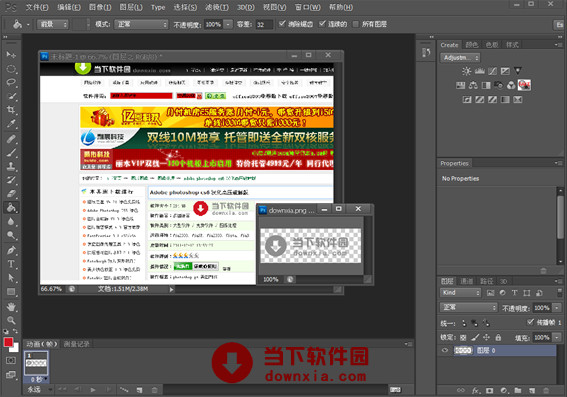Click the pattern swatch box in options bar
Image resolution: width=567 pixels, height=397 pixels.
[79, 24]
